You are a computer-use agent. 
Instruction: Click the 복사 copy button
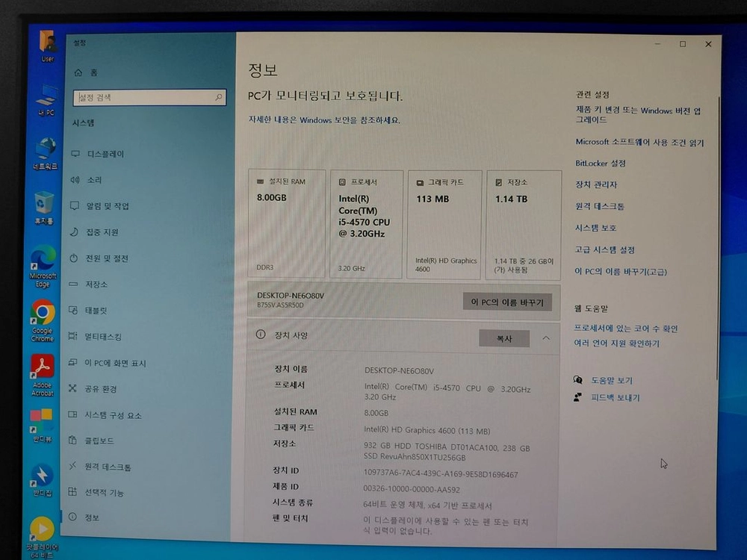pos(504,338)
